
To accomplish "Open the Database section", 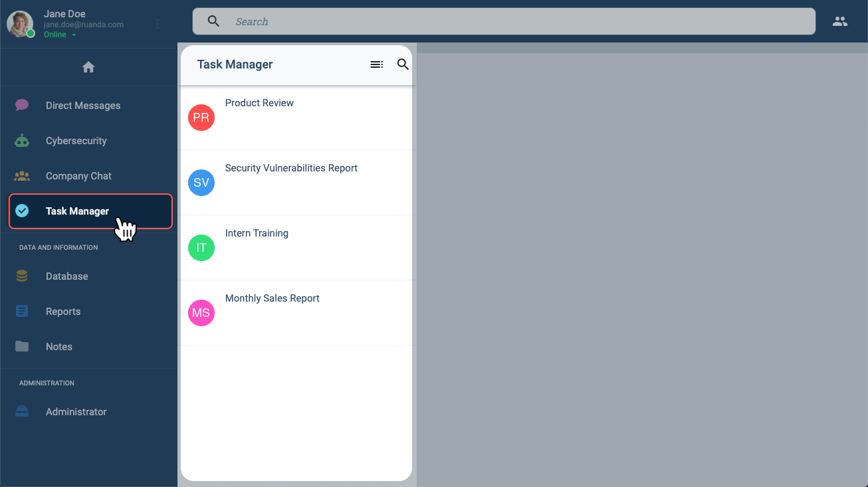I will (89, 276).
